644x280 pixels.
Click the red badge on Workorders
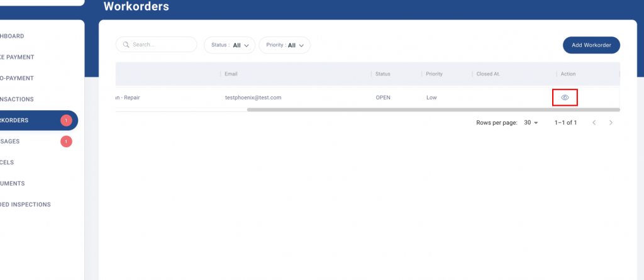coord(66,120)
